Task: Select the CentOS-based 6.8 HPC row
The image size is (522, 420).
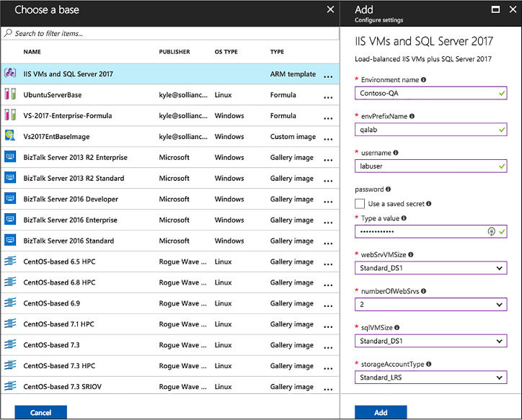Action: [x=170, y=282]
